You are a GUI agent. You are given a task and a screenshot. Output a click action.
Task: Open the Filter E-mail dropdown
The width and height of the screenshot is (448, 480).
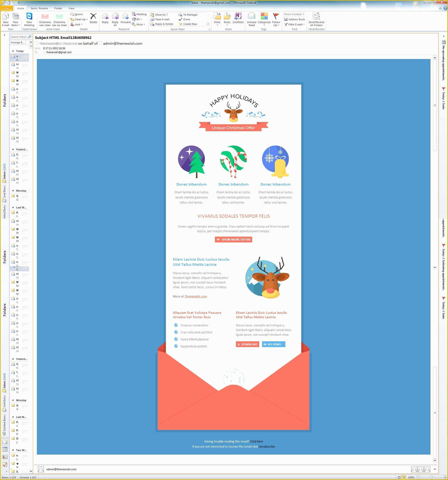tap(294, 24)
